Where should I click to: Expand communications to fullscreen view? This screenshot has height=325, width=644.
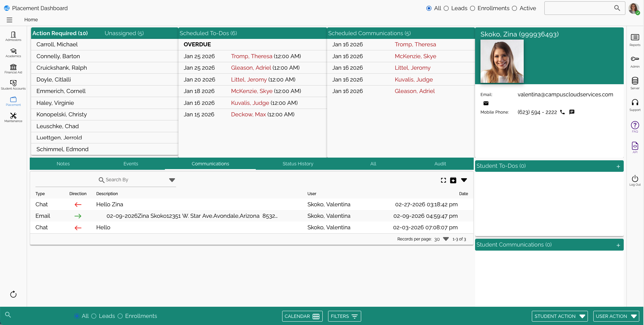[443, 180]
